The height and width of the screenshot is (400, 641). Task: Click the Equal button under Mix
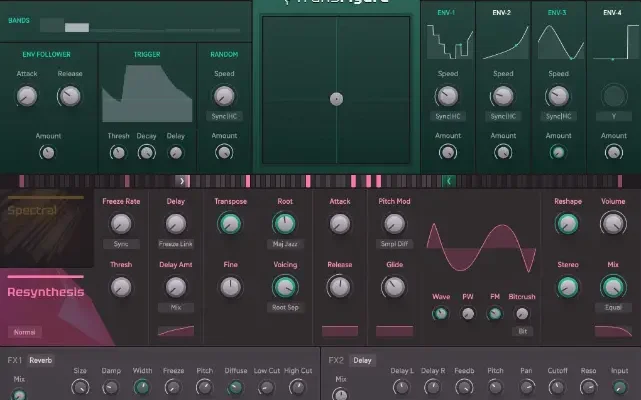(x=612, y=308)
